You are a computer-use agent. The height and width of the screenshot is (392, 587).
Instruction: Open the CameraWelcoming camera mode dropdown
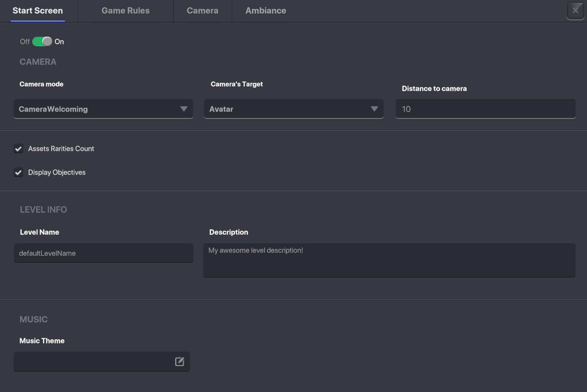point(96,109)
